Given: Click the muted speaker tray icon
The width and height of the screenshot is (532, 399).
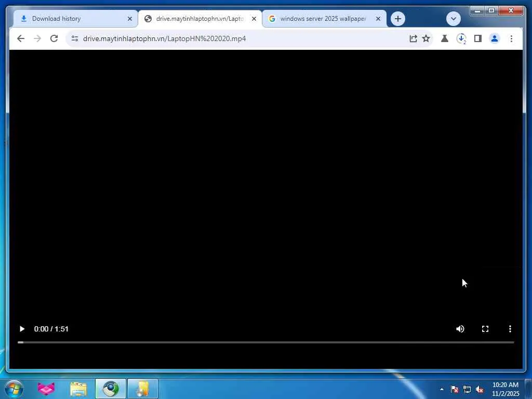Looking at the screenshot, I should point(480,389).
